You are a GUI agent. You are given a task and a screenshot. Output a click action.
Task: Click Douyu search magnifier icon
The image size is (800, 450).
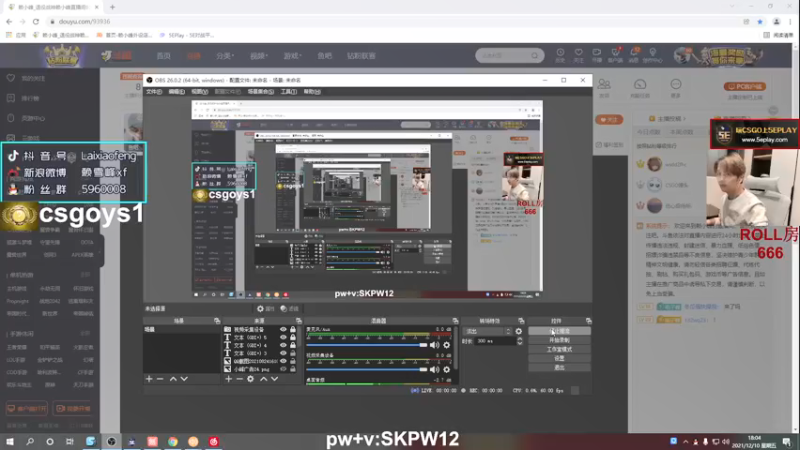click(x=535, y=56)
